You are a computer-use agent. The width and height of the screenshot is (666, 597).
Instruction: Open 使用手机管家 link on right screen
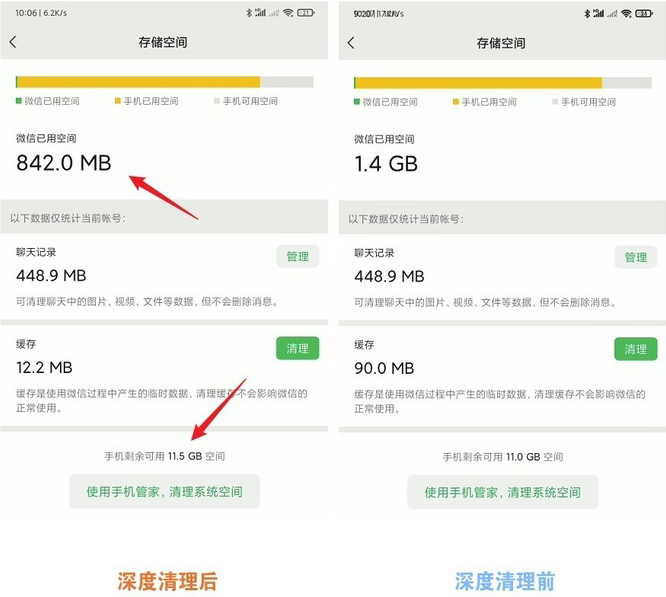point(502,492)
